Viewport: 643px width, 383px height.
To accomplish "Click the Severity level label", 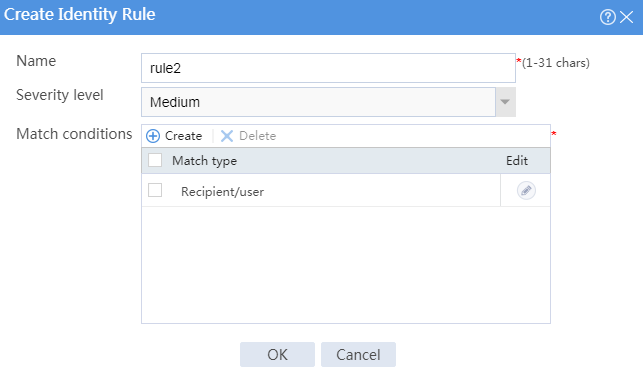I will (x=59, y=95).
